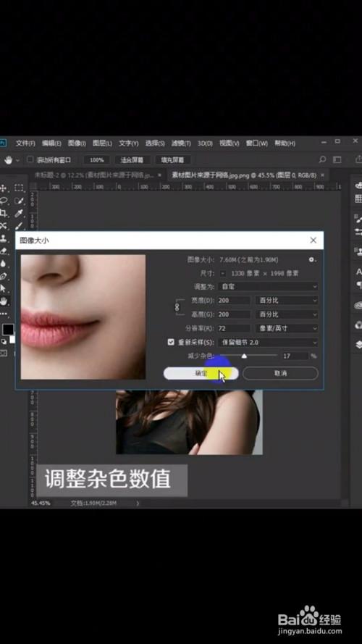Click the Image Size dialog gear icon

pyautogui.click(x=312, y=259)
